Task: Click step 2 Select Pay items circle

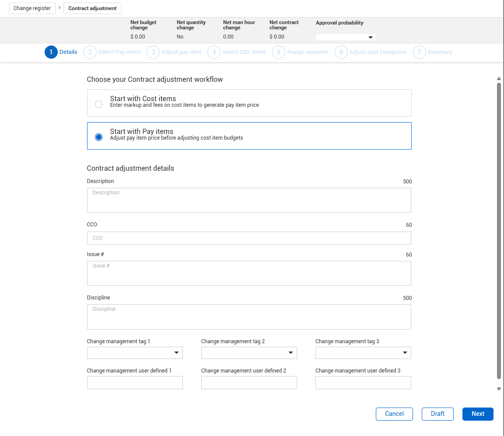Action: click(x=90, y=52)
